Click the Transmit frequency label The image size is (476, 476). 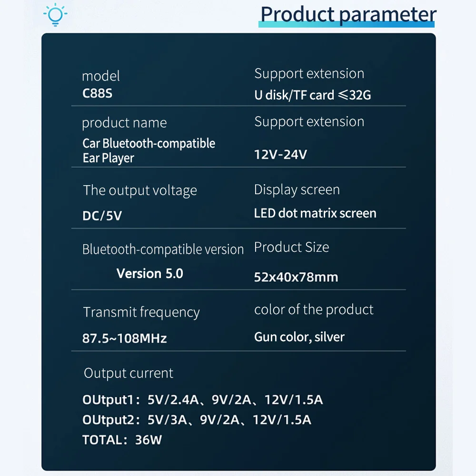point(141,312)
